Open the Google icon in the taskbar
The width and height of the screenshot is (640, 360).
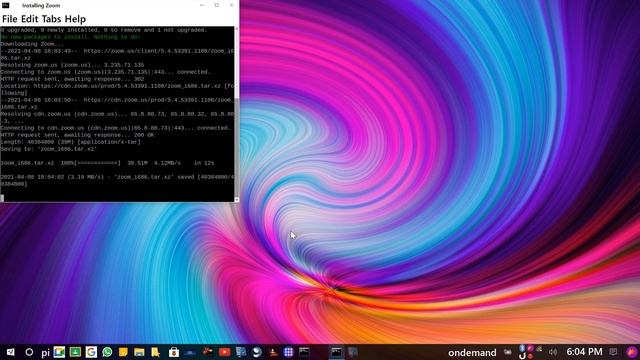pos(91,352)
